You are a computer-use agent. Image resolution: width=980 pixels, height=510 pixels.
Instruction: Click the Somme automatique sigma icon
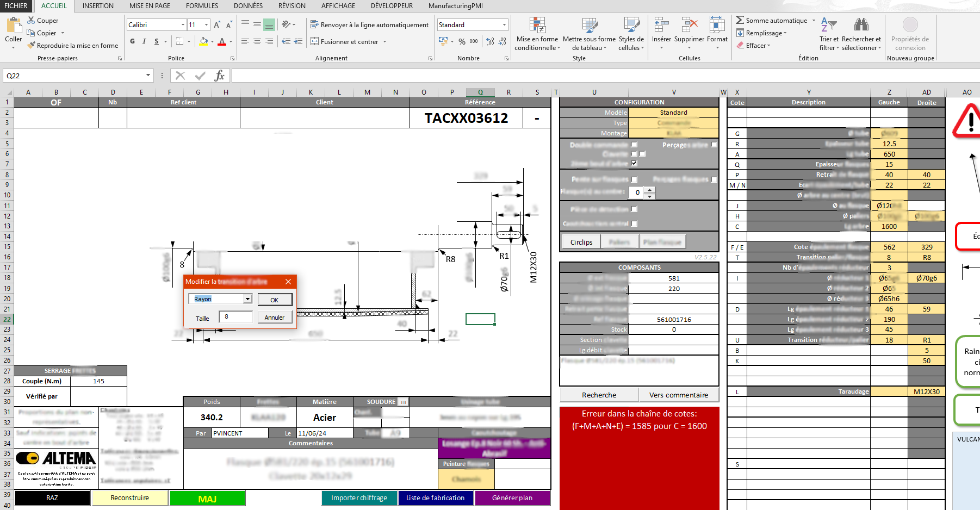click(x=740, y=20)
